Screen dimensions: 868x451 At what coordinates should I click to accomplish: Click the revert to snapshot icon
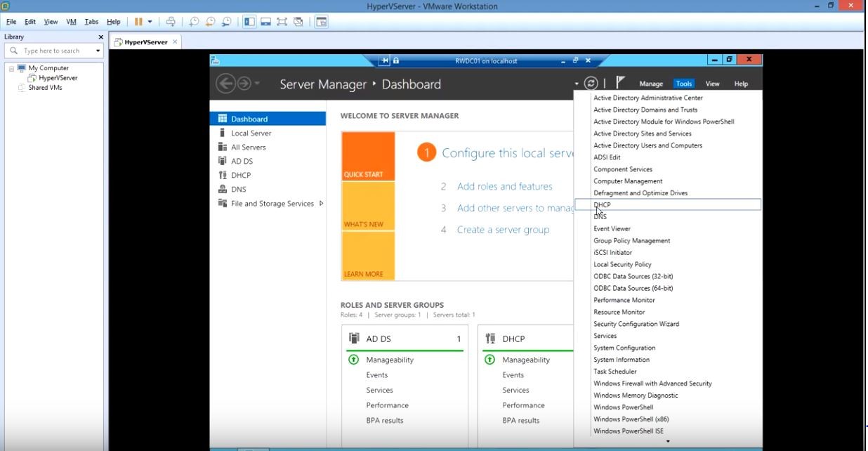click(210, 22)
